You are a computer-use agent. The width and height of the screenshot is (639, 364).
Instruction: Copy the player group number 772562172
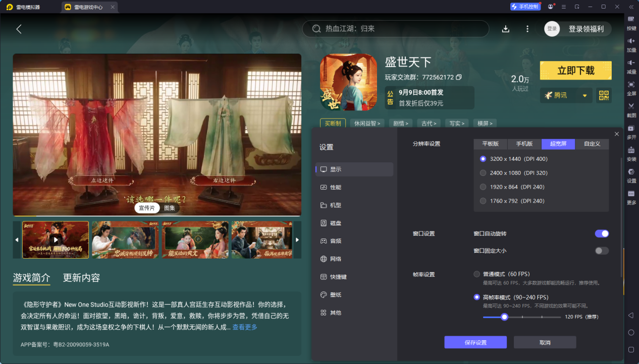(x=459, y=77)
